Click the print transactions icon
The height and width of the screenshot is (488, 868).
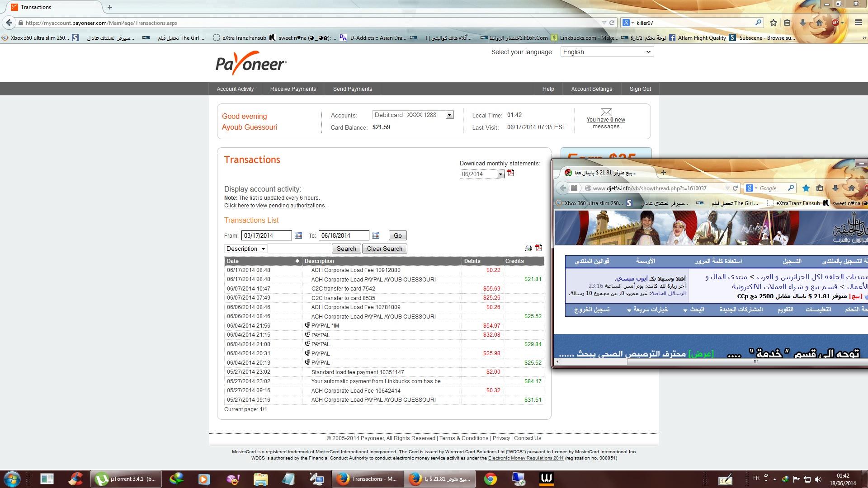(528, 248)
